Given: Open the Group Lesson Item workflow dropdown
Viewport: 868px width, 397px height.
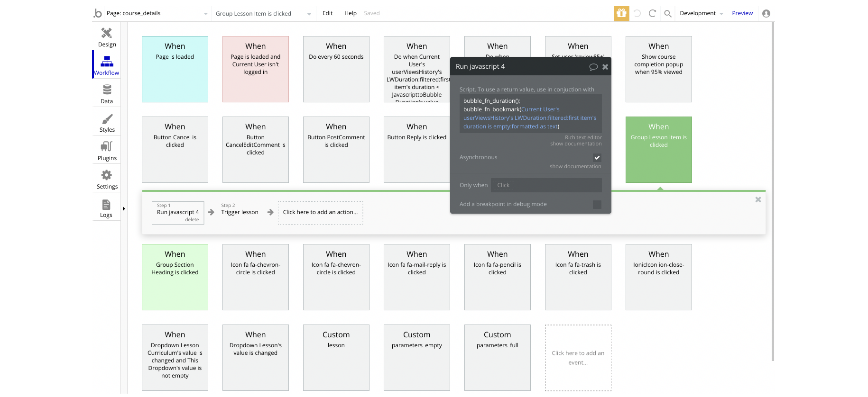Looking at the screenshot, I should [x=309, y=14].
